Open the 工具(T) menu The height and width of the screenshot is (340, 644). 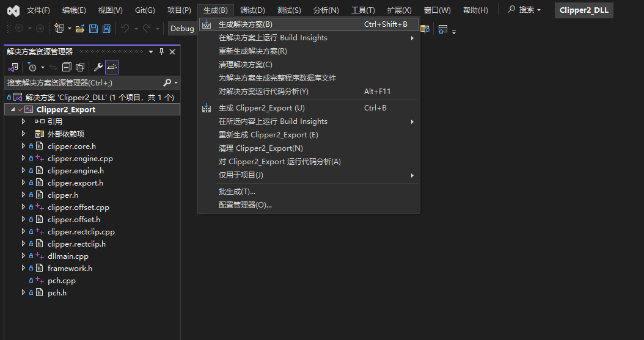coord(363,10)
